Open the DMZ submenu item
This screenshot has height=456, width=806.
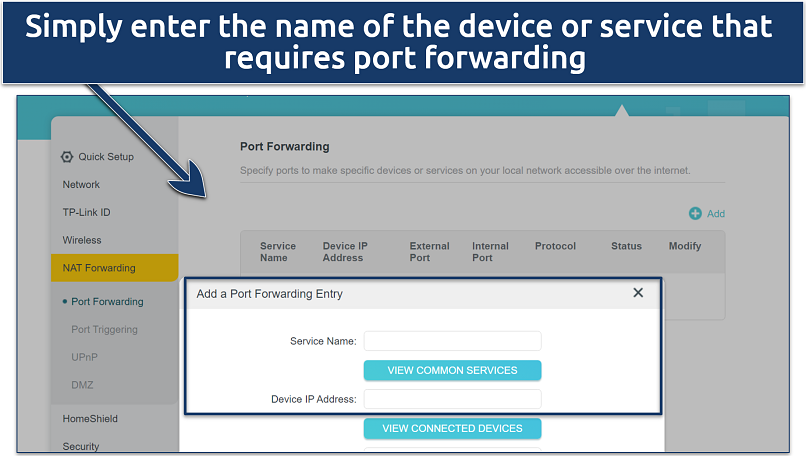(x=82, y=385)
